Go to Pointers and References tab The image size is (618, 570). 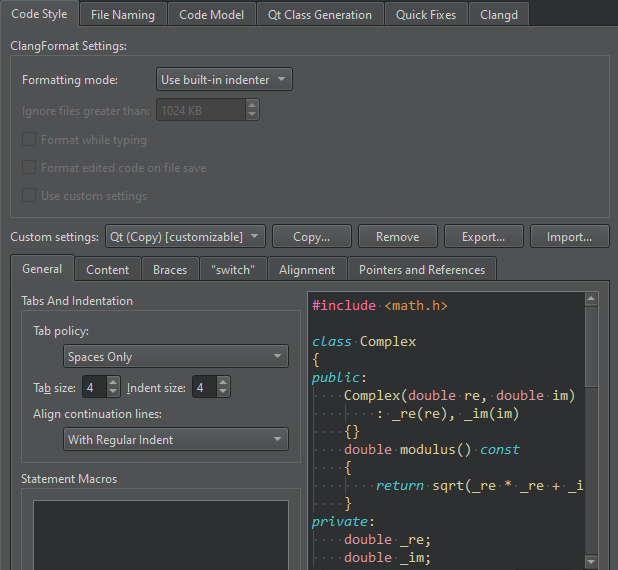click(421, 270)
